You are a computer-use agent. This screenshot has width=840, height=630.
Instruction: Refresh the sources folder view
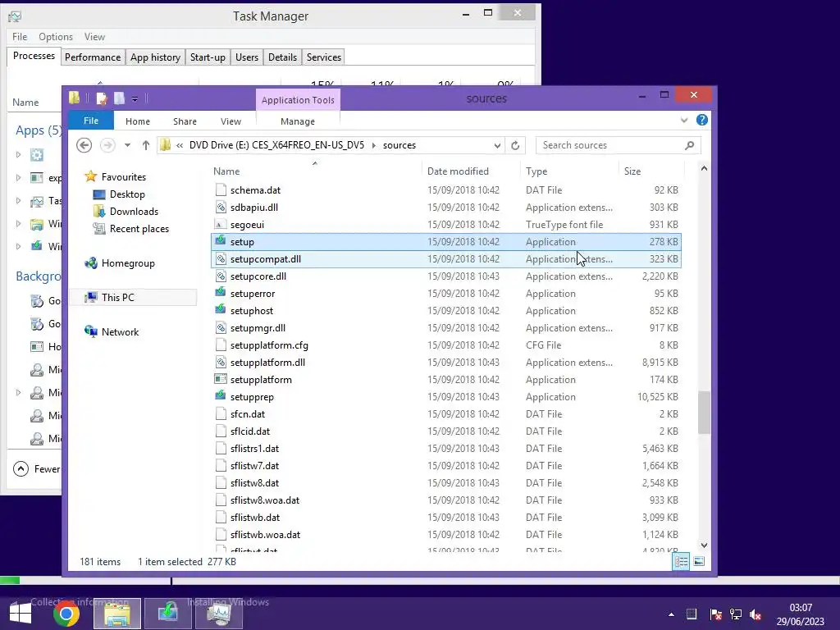515,145
